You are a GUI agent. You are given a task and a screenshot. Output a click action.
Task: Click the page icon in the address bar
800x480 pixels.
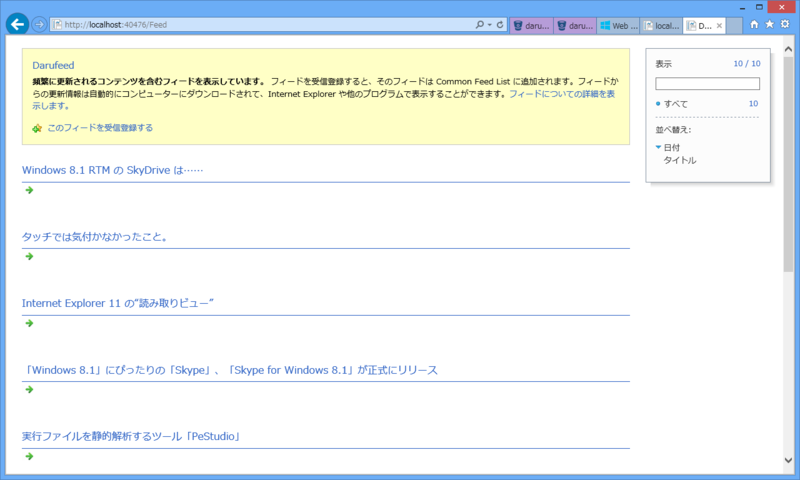[x=58, y=24]
